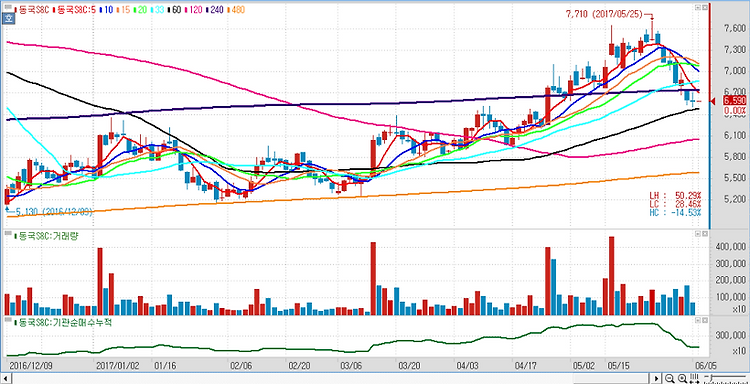Viewport: 750px width, 384px height.
Task: Click the 7,710 (2017/05/25) high price label
Action: click(x=604, y=15)
